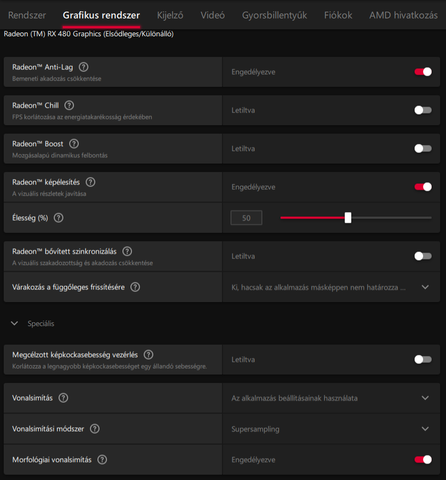Collapse the Speciális section

point(14,323)
